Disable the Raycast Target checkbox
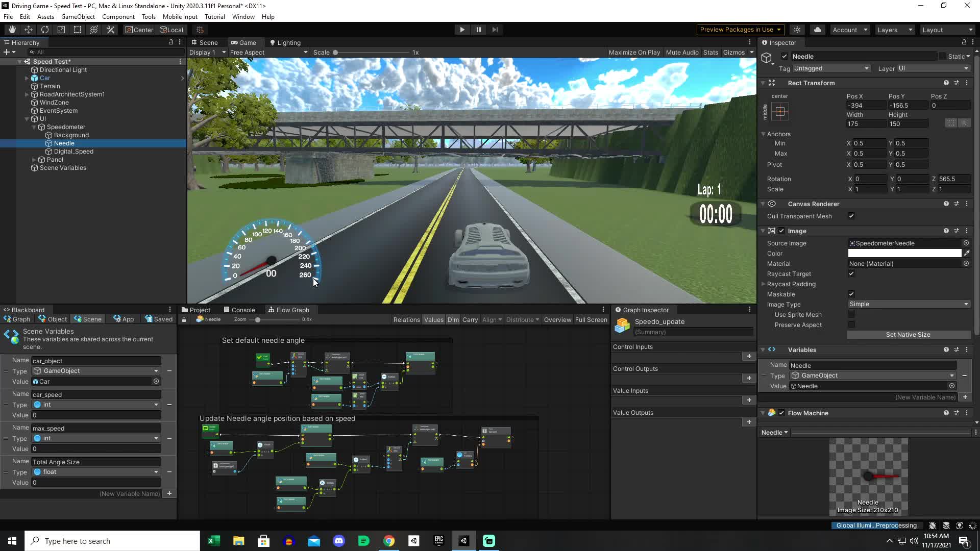Screen dimensions: 980x551 point(851,273)
